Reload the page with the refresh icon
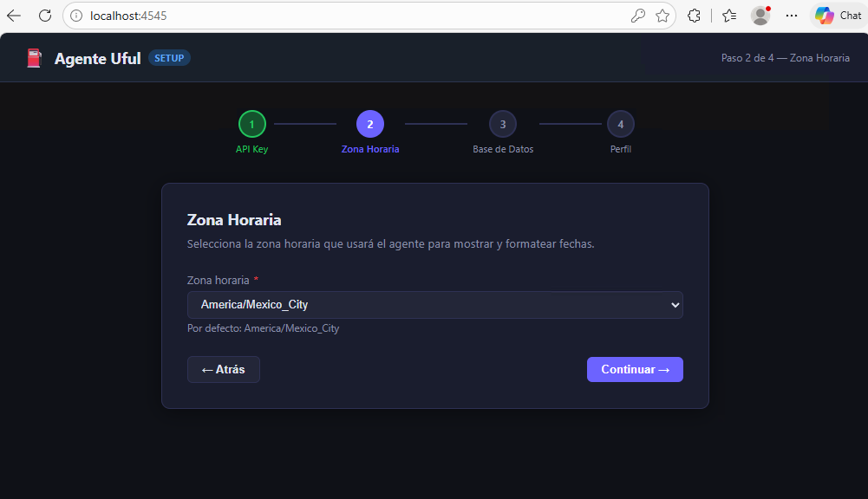The image size is (868, 499). pyautogui.click(x=44, y=15)
